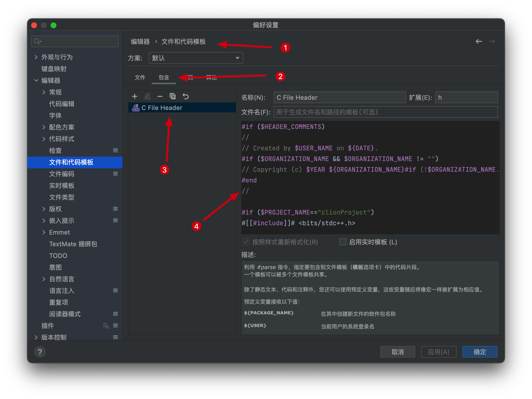Click project-level icon beside 版本控制

[x=115, y=337]
